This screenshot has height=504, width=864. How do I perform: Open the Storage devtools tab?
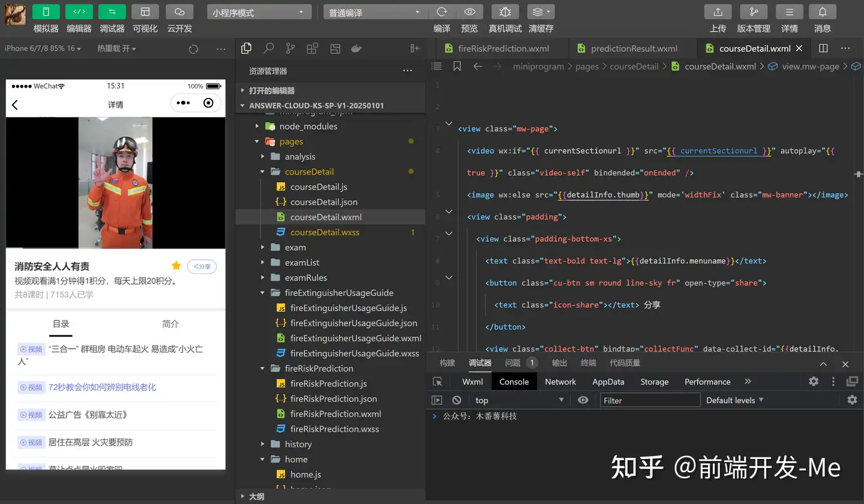click(x=654, y=382)
